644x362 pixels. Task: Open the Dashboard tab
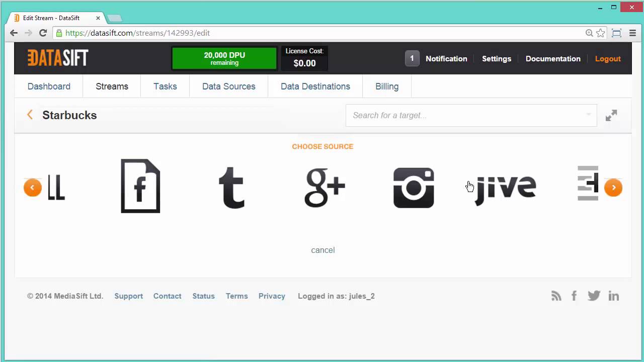[49, 86]
